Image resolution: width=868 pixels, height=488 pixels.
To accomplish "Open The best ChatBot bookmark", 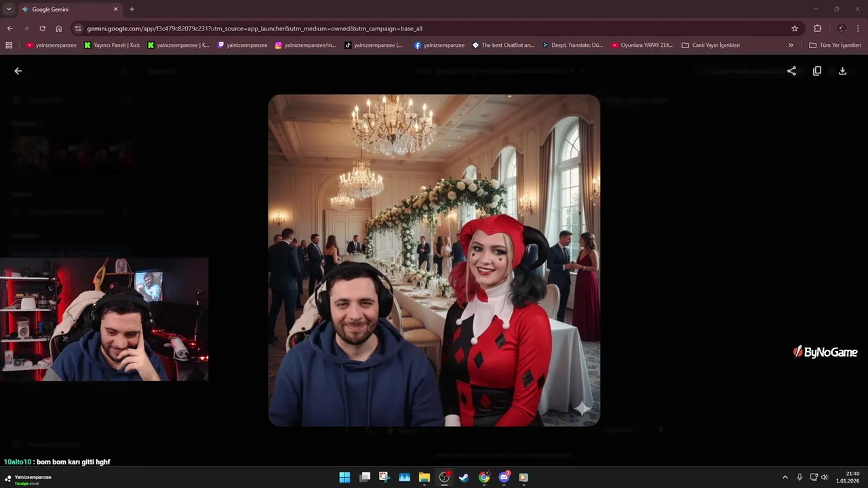I will [502, 45].
